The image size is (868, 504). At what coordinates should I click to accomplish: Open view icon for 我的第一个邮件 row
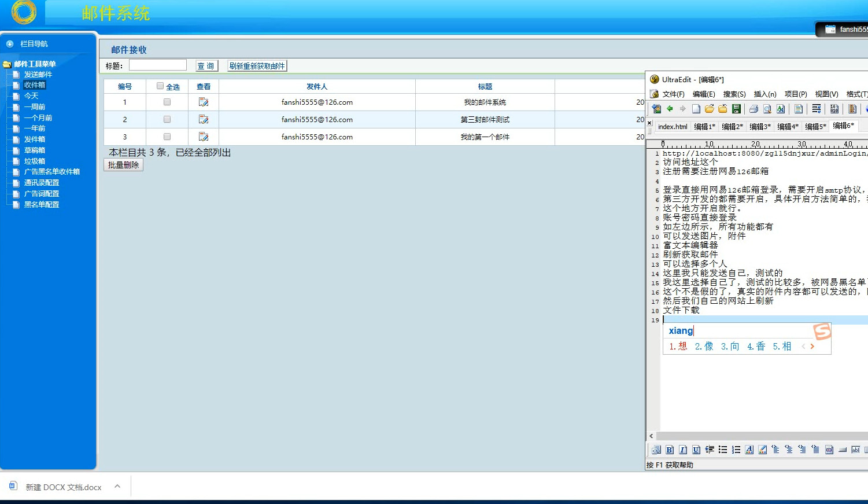[x=204, y=137]
